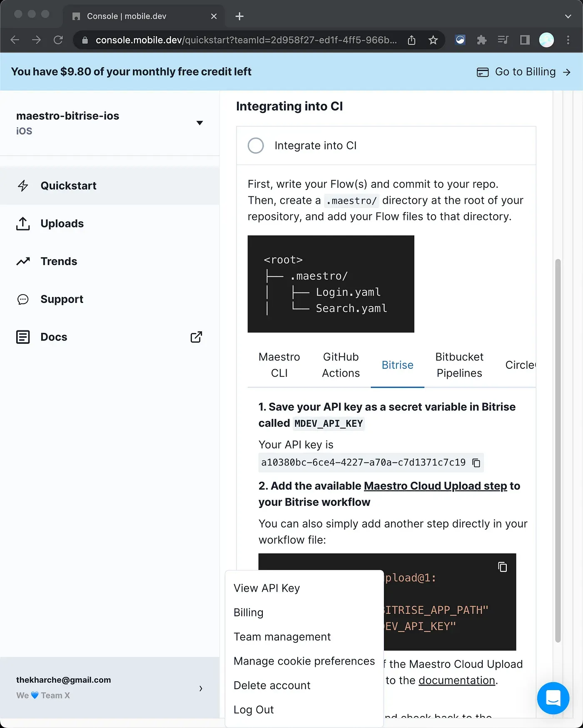Viewport: 583px width, 728px height.
Task: Open the chat support bubble
Action: coord(553,698)
